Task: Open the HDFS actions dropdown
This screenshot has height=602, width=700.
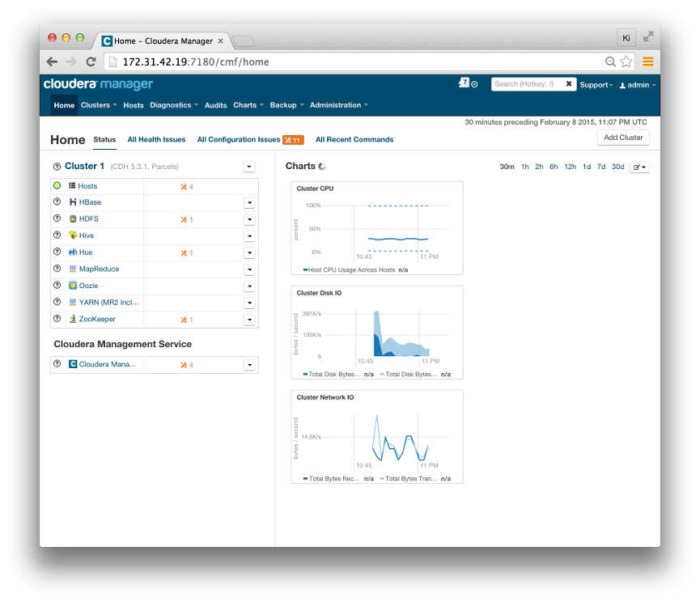Action: coord(249,219)
